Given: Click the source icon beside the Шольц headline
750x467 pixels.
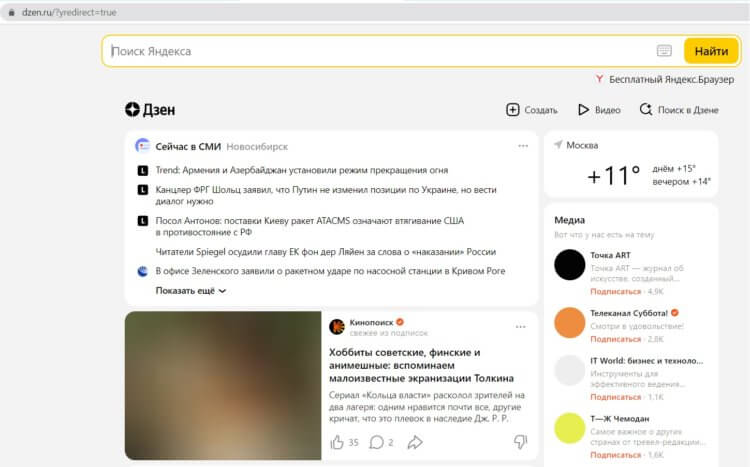Looking at the screenshot, I should [x=143, y=190].
